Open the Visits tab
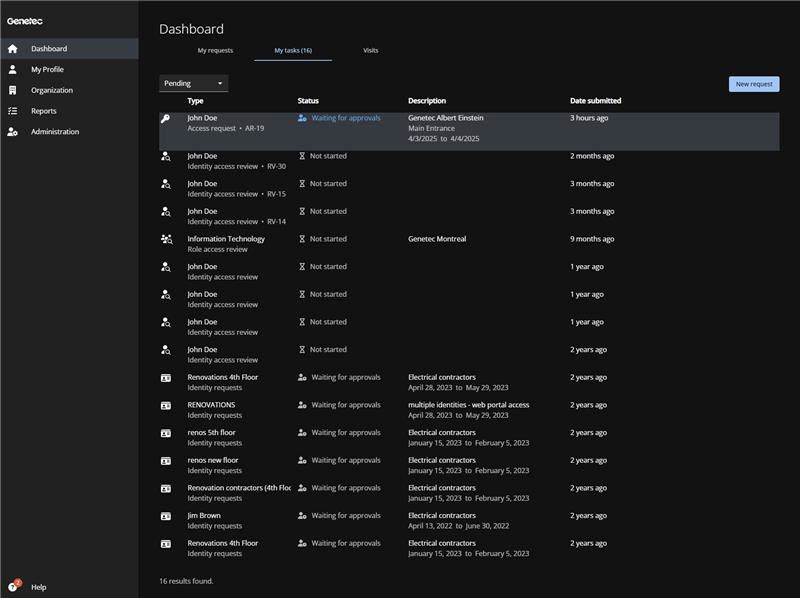The image size is (800, 598). tap(369, 50)
